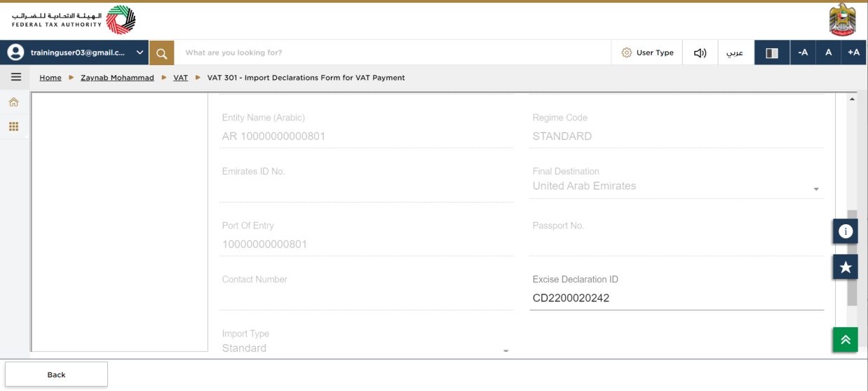
Task: Open the User Type menu
Action: (647, 53)
